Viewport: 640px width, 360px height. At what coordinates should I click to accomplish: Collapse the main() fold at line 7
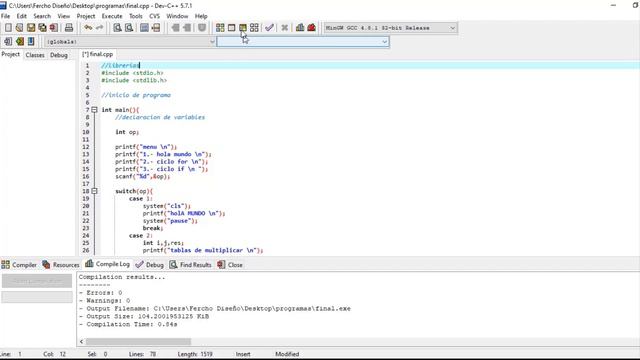coord(94,110)
